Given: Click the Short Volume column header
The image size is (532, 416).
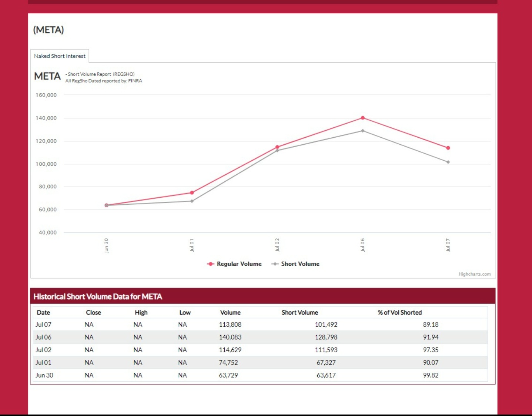Looking at the screenshot, I should [300, 312].
